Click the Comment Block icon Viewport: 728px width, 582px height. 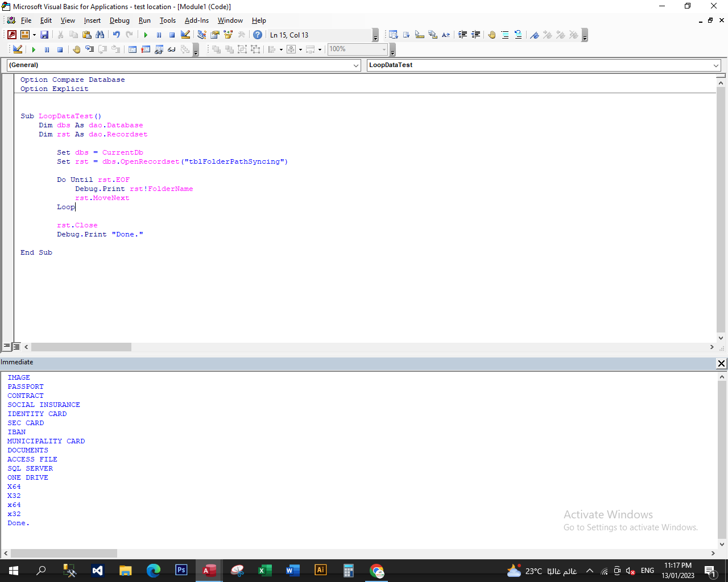pyautogui.click(x=505, y=35)
